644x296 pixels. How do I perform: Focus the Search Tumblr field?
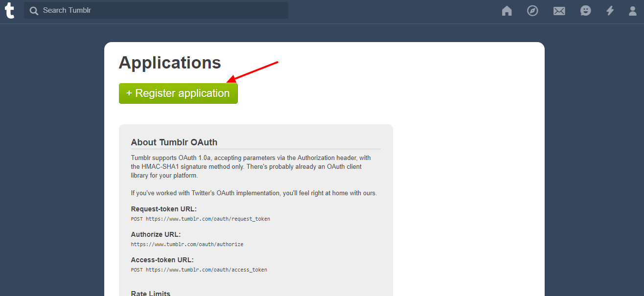click(x=156, y=10)
